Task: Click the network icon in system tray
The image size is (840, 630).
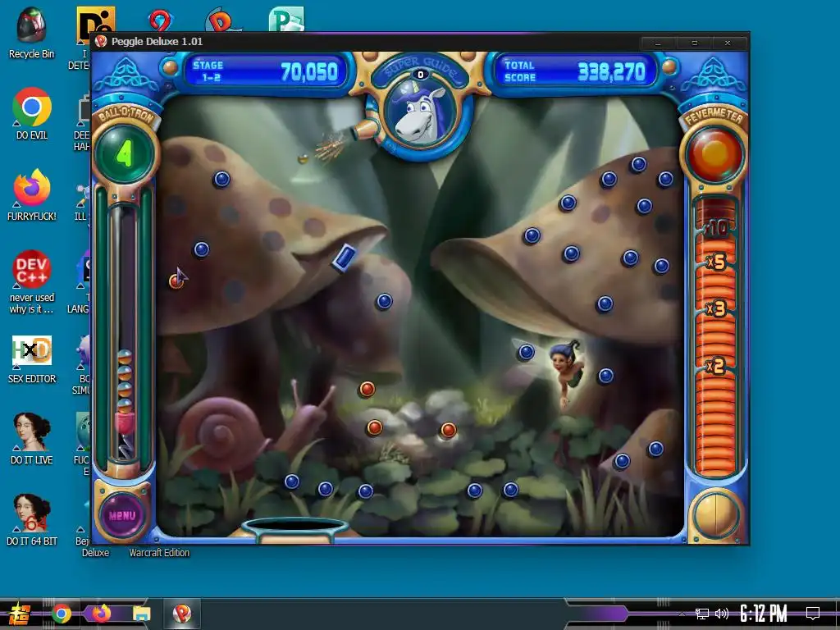Action: [702, 614]
